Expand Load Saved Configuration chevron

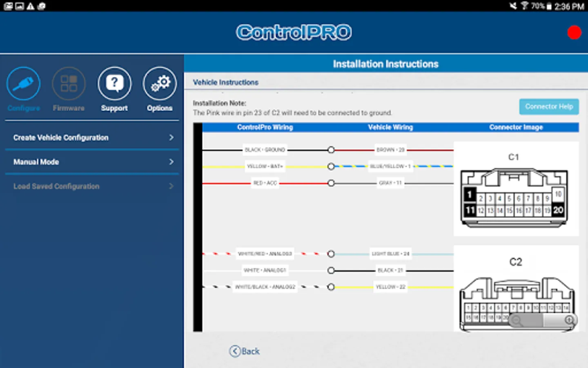click(171, 186)
